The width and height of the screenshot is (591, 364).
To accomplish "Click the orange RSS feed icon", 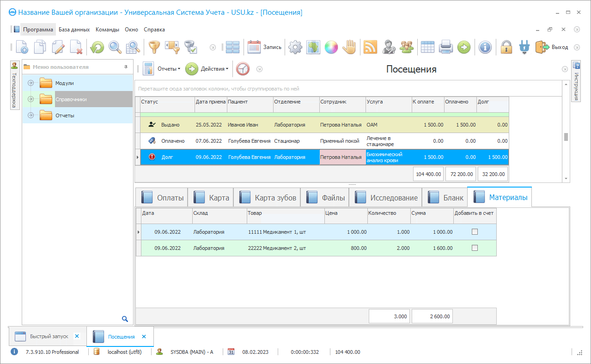I will [370, 47].
